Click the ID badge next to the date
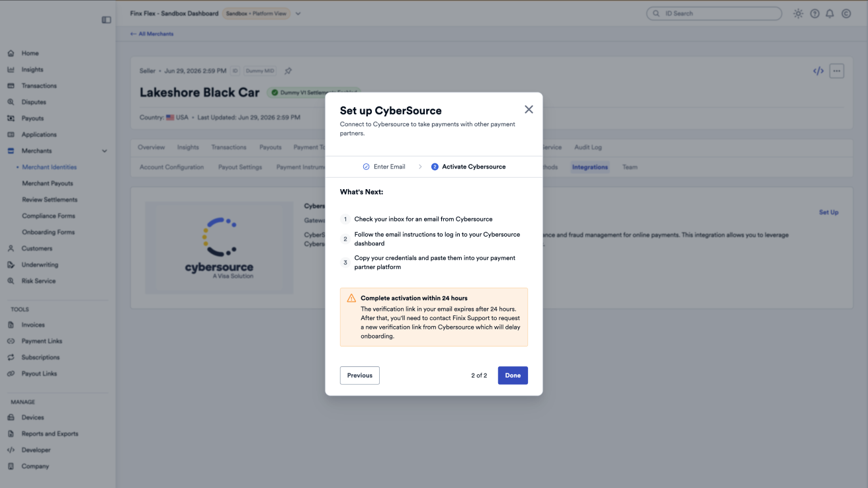Image resolution: width=868 pixels, height=488 pixels. [235, 71]
